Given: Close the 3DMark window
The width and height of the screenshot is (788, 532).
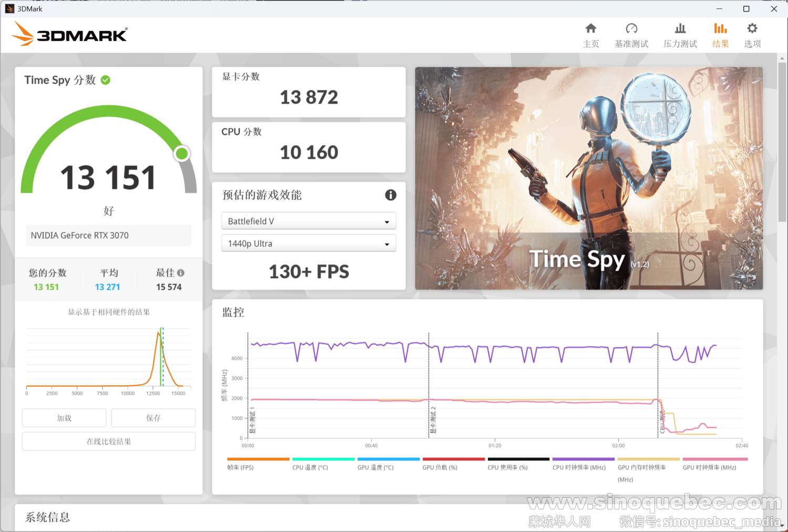Looking at the screenshot, I should pos(774,8).
